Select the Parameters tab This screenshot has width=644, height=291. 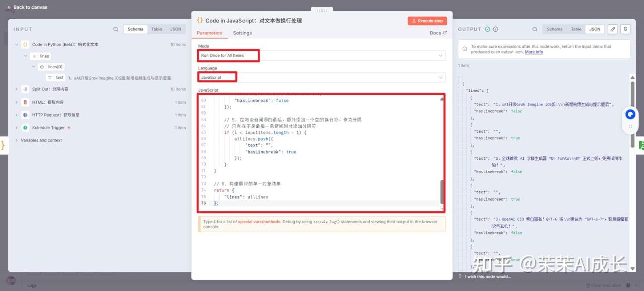coord(209,33)
